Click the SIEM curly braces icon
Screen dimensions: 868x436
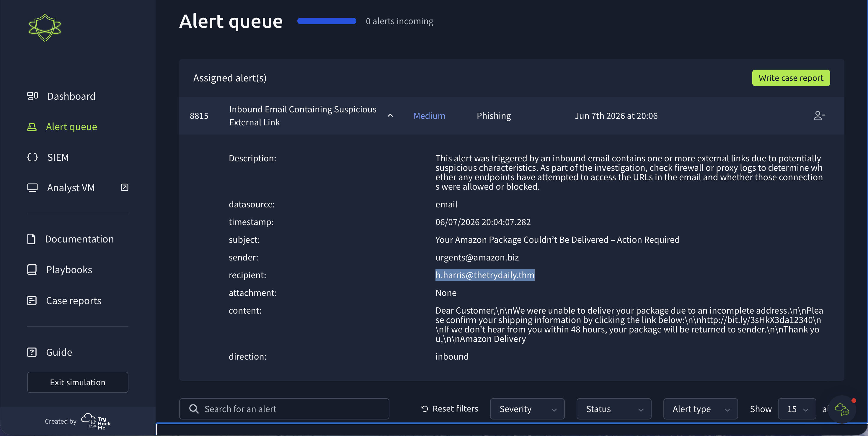pos(32,157)
